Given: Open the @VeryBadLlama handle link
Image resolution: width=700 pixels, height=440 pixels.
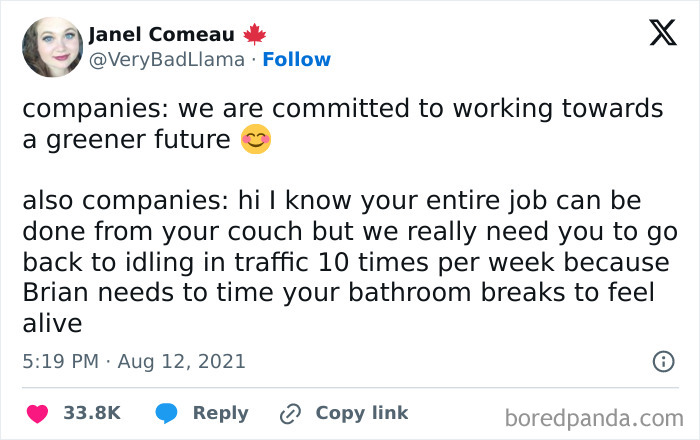Looking at the screenshot, I should pyautogui.click(x=166, y=59).
